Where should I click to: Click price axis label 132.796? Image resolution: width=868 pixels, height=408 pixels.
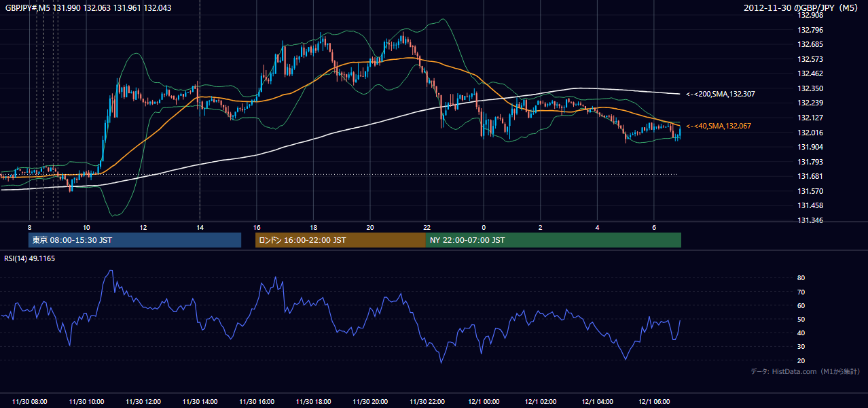[x=810, y=30]
